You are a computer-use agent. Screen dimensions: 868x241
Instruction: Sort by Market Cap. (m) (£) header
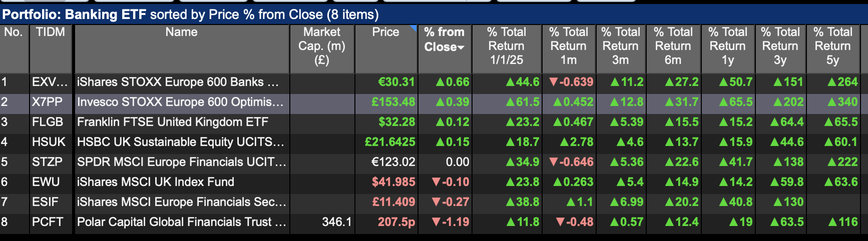click(322, 48)
